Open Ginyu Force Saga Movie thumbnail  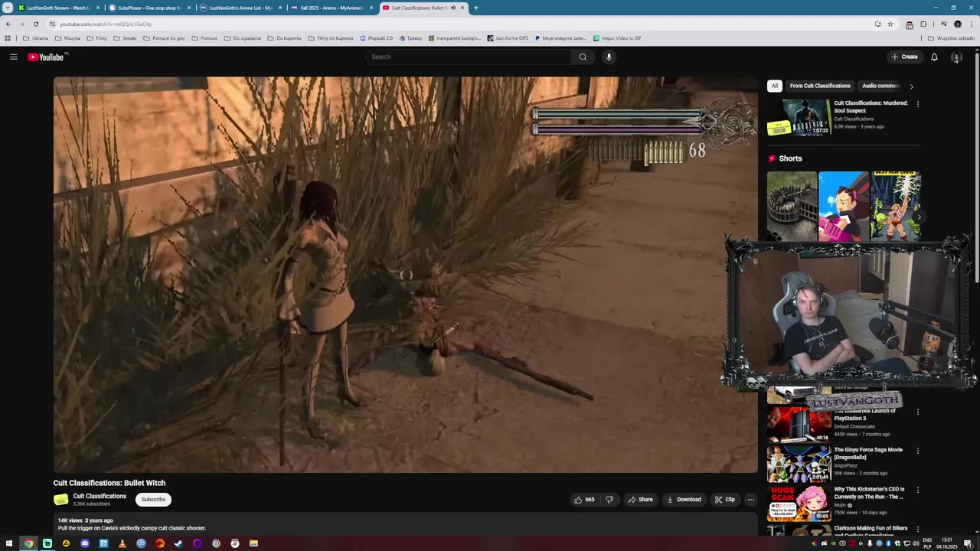(799, 464)
